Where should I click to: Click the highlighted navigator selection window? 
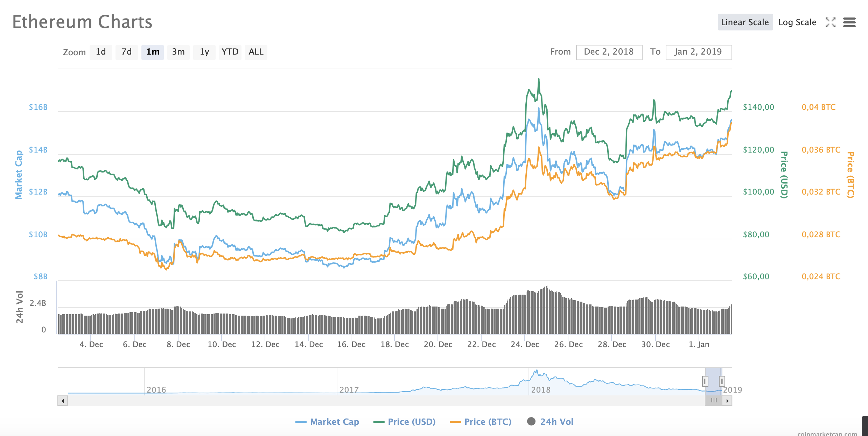point(713,381)
